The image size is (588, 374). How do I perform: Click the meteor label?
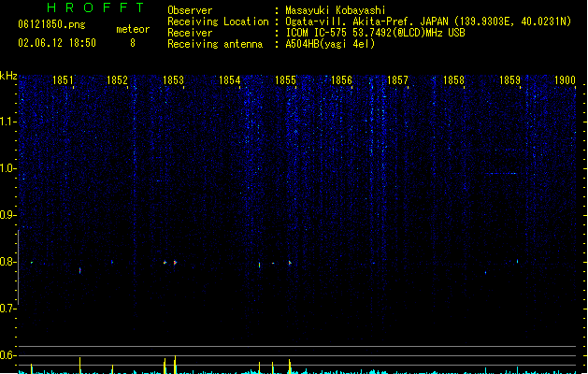[133, 29]
